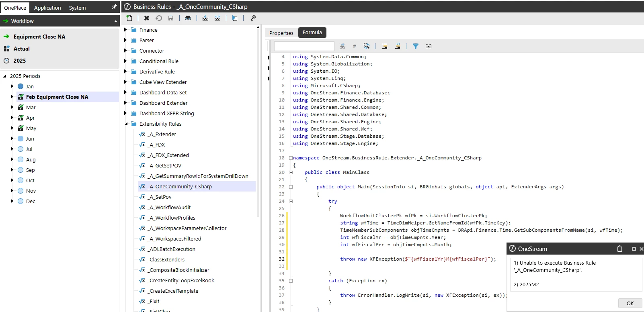Viewport: 644px width, 312px height.
Task: Click the glasses view icon in Formula toolbar
Action: [429, 46]
